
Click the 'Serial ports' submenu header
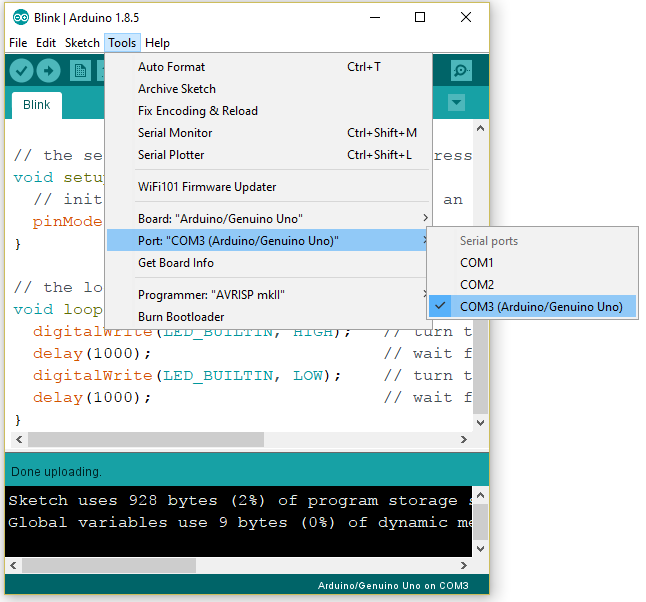489,241
